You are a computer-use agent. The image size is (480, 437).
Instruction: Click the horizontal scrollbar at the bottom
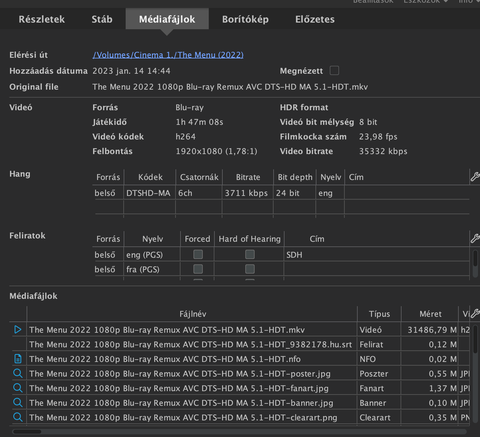(27, 432)
